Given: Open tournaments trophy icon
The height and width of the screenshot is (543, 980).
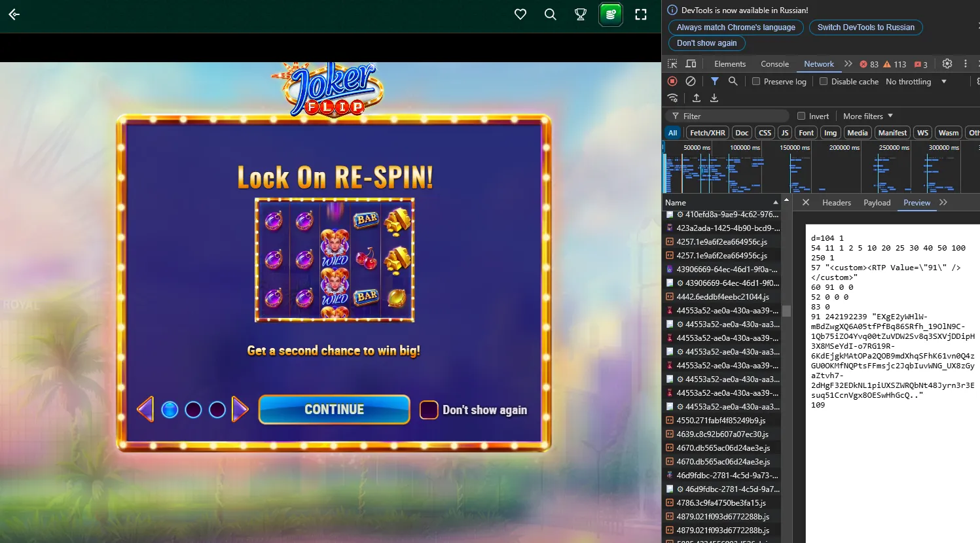Looking at the screenshot, I should (581, 14).
